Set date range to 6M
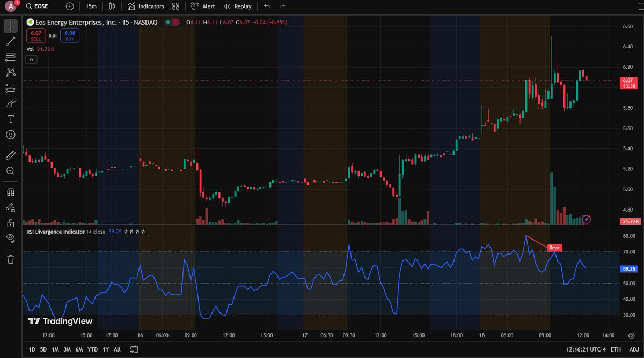 point(79,349)
